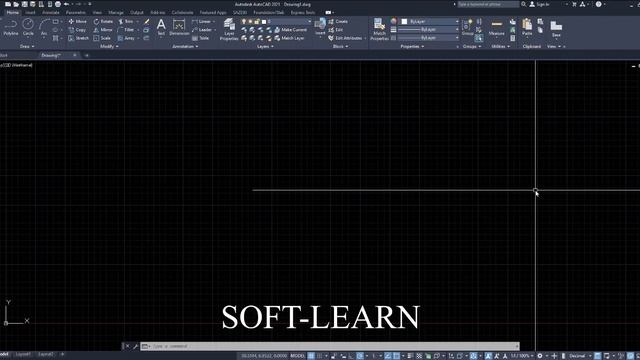
Task: Expand the Layers panel
Action: click(x=265, y=47)
